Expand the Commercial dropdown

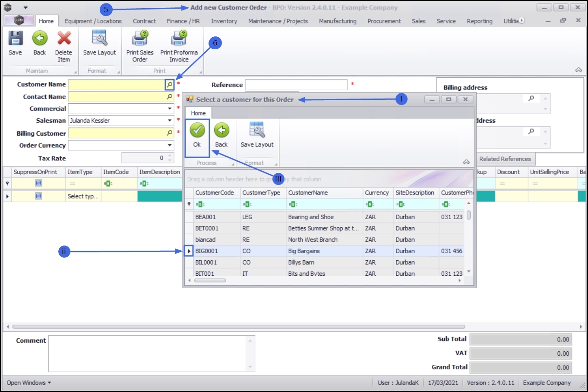[x=170, y=109]
